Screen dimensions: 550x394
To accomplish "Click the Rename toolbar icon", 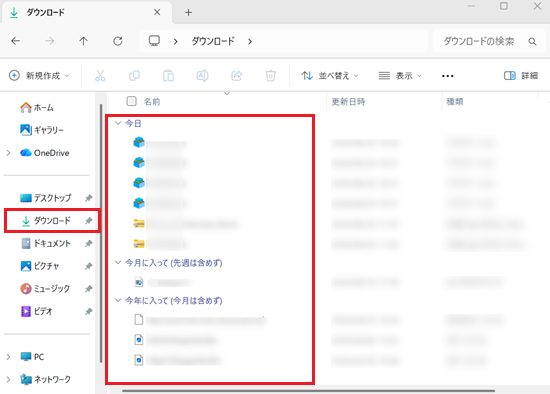I will (x=202, y=75).
